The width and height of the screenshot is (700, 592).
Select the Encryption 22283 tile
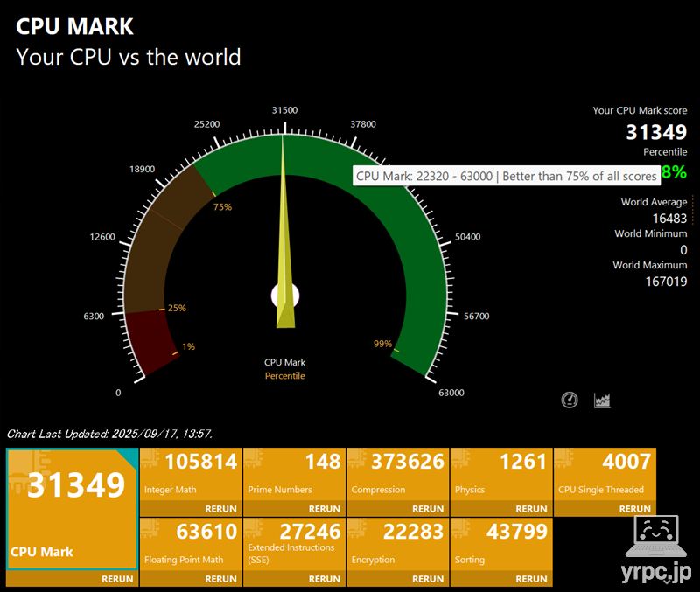(x=398, y=544)
